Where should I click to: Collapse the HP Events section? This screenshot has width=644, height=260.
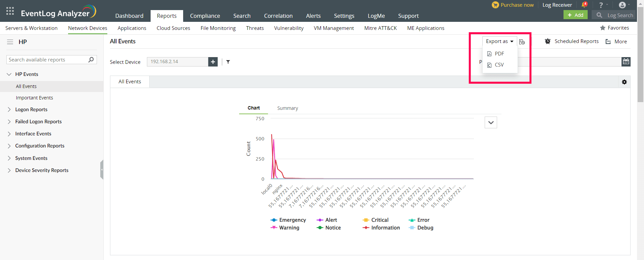[x=9, y=74]
